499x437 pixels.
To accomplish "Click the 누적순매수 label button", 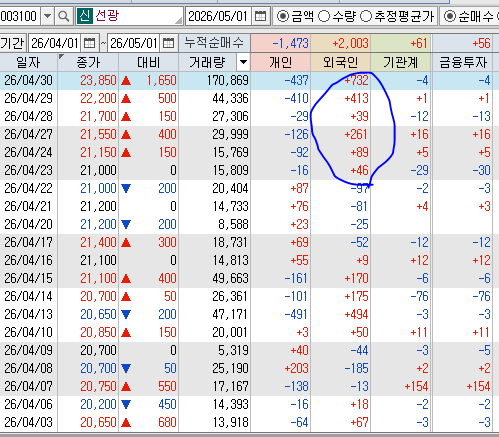I will pos(214,43).
